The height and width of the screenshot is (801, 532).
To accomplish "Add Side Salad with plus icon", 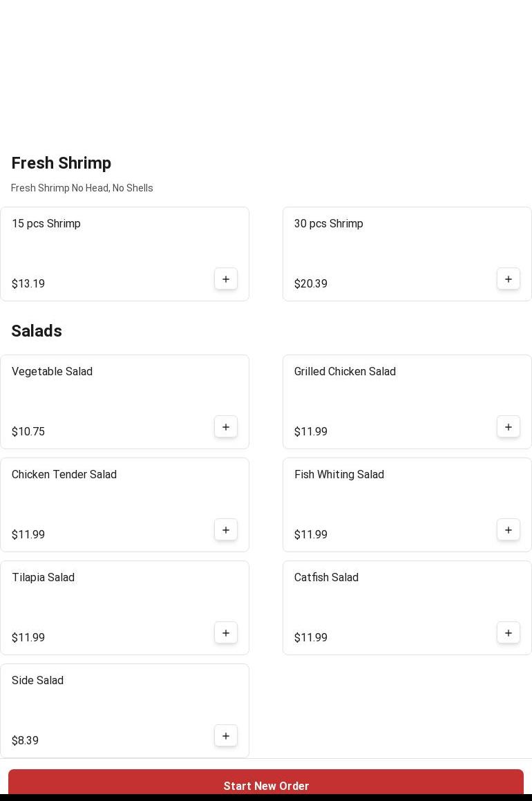I will 226,736.
